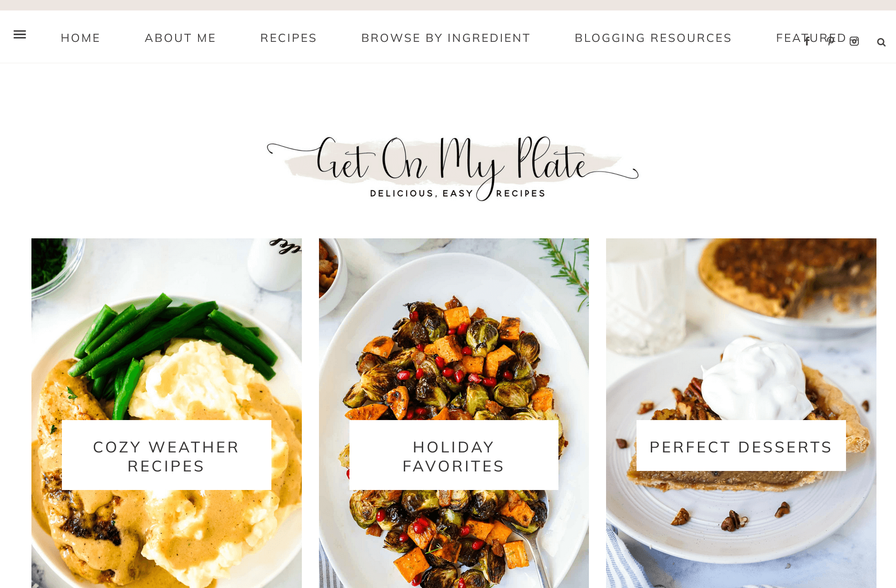This screenshot has width=896, height=588.
Task: Go to the HOME menu item
Action: pos(80,38)
